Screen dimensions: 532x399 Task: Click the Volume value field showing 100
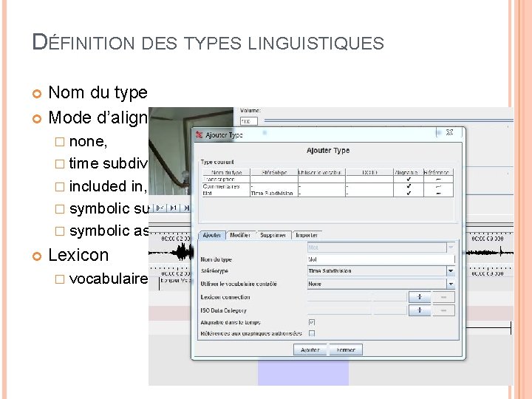pyautogui.click(x=249, y=121)
